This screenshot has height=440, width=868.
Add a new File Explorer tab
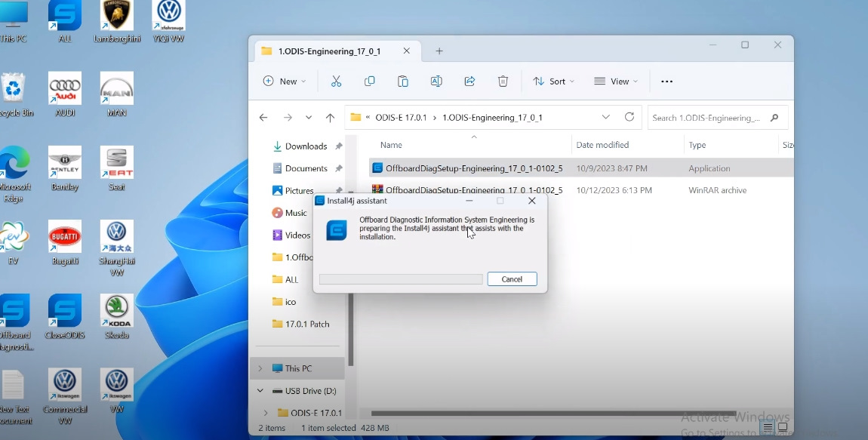(x=439, y=51)
